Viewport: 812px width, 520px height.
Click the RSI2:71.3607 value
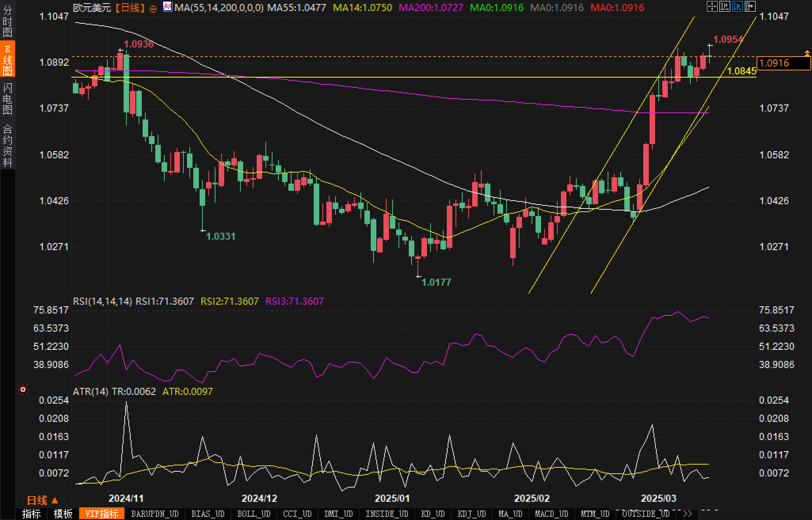tap(230, 301)
